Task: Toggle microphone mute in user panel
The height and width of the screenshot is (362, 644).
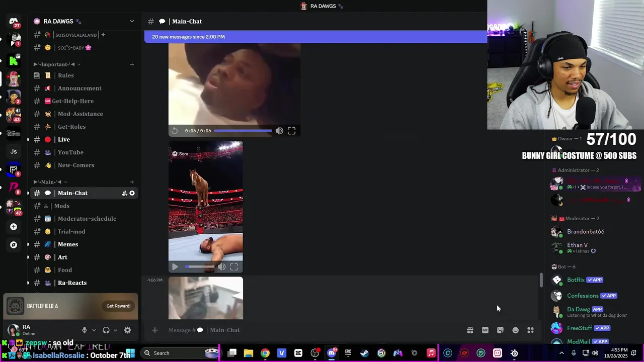Action: tap(85, 330)
